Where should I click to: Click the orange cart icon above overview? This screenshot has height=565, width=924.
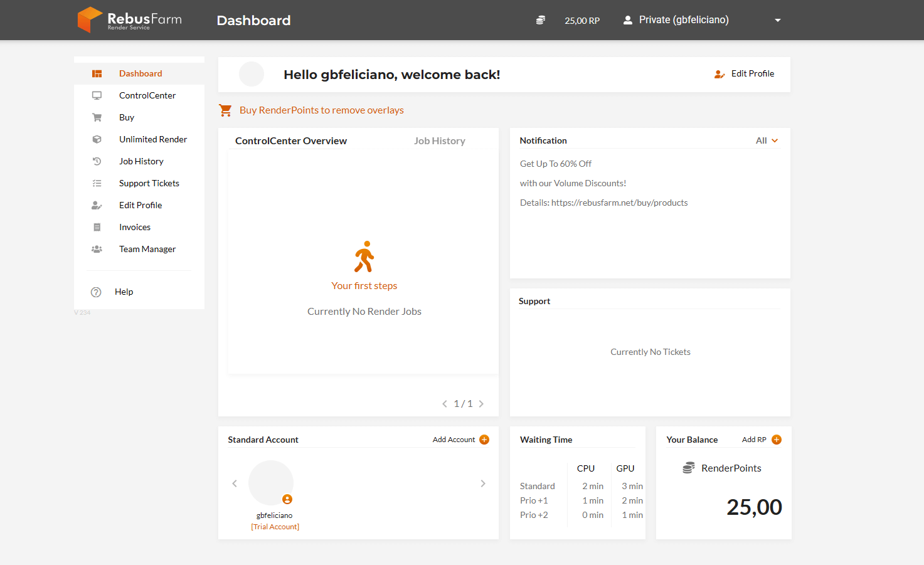coord(225,110)
